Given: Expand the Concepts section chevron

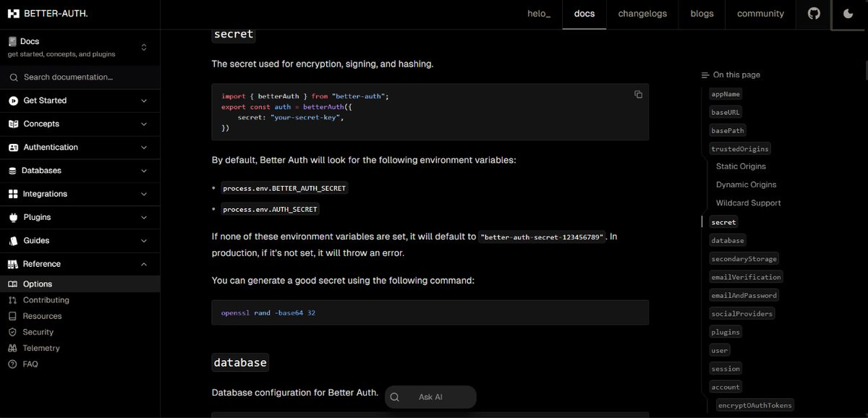Looking at the screenshot, I should pyautogui.click(x=144, y=124).
